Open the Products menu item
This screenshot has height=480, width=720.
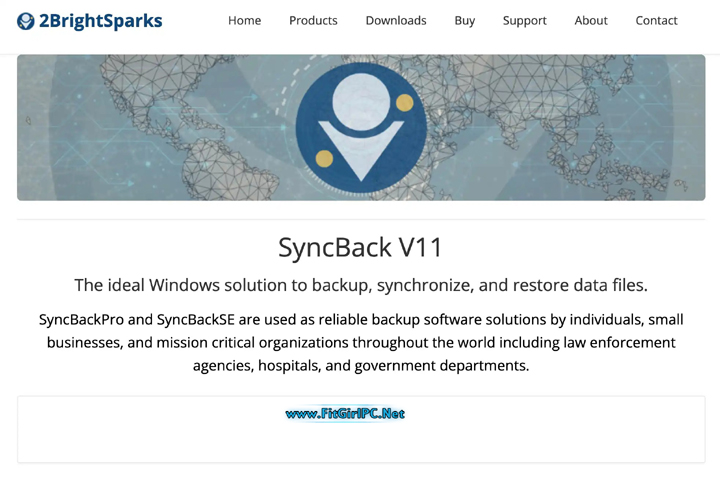click(313, 21)
